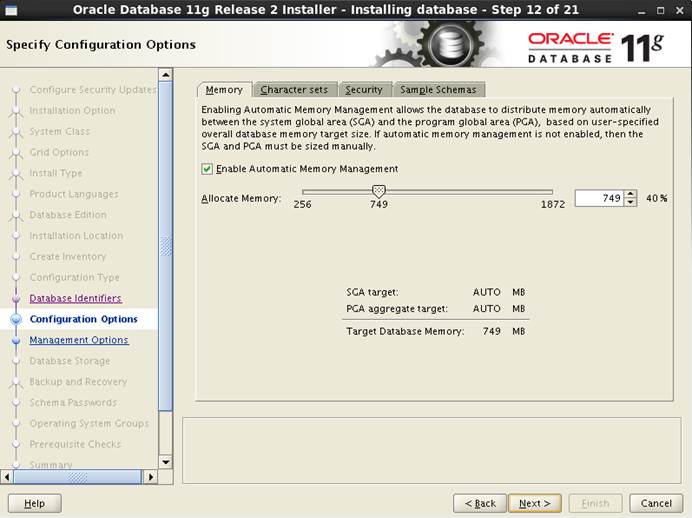Click the 'Install Type' step text

[56, 173]
